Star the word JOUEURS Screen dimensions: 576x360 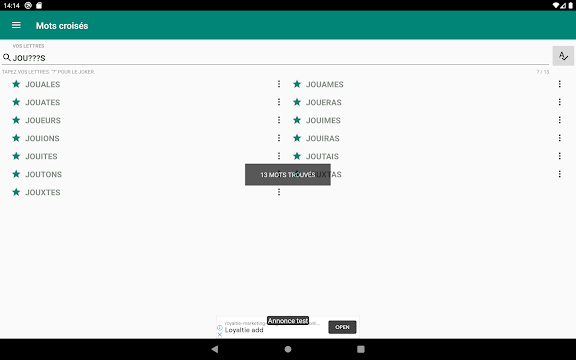16,120
